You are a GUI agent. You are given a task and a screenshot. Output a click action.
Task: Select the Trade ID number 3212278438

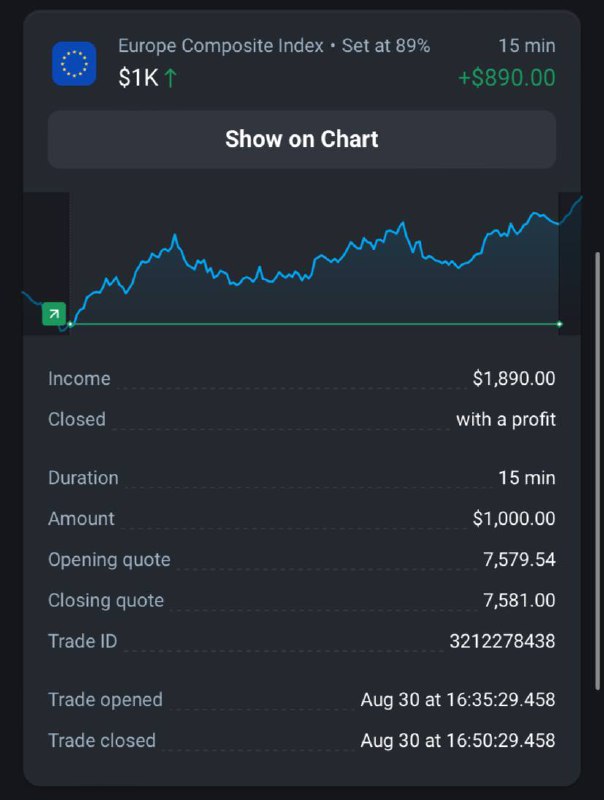(502, 641)
